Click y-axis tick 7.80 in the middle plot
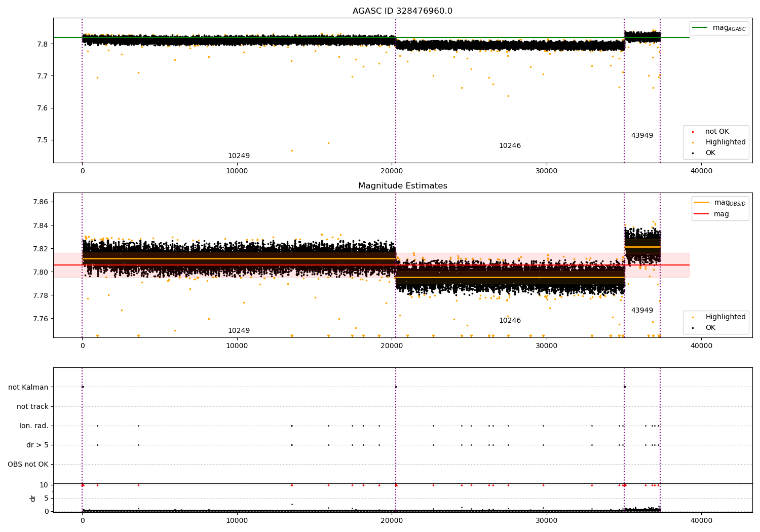The width and height of the screenshot is (760, 532). pos(41,272)
